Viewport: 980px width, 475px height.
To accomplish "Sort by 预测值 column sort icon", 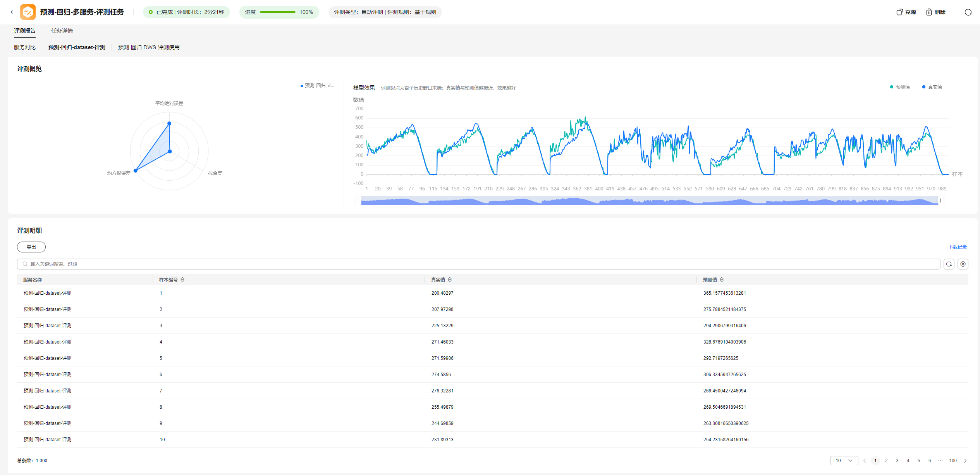I will click(722, 280).
